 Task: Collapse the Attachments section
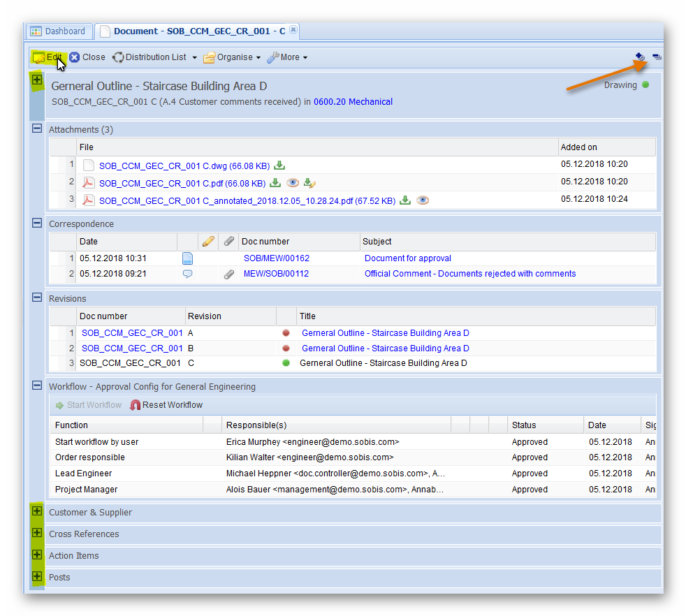[37, 129]
